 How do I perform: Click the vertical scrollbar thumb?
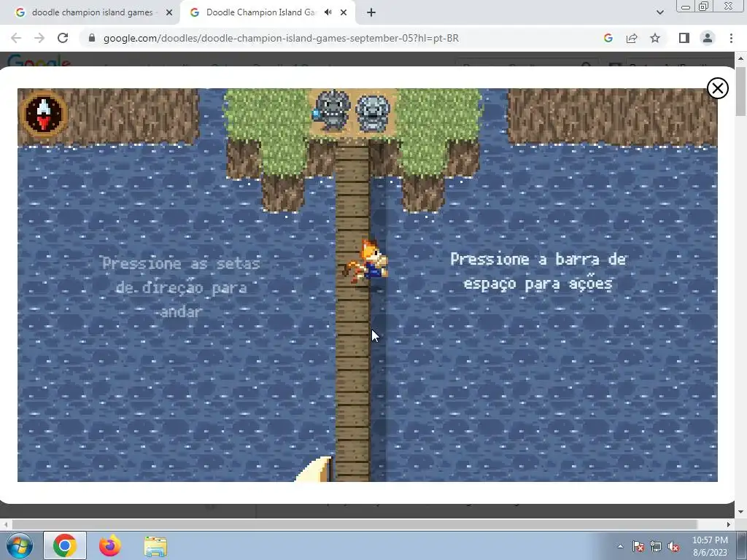(x=740, y=91)
